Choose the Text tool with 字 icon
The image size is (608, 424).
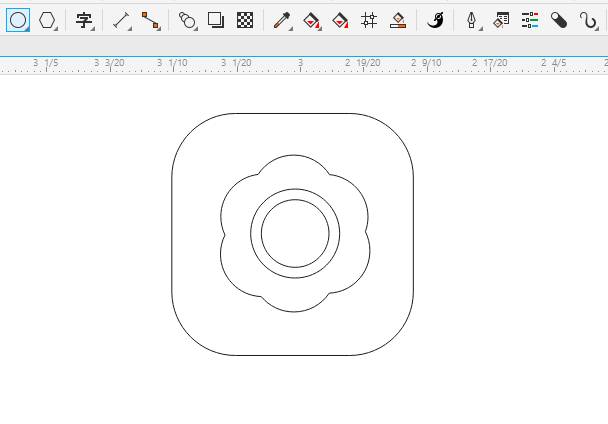84,20
